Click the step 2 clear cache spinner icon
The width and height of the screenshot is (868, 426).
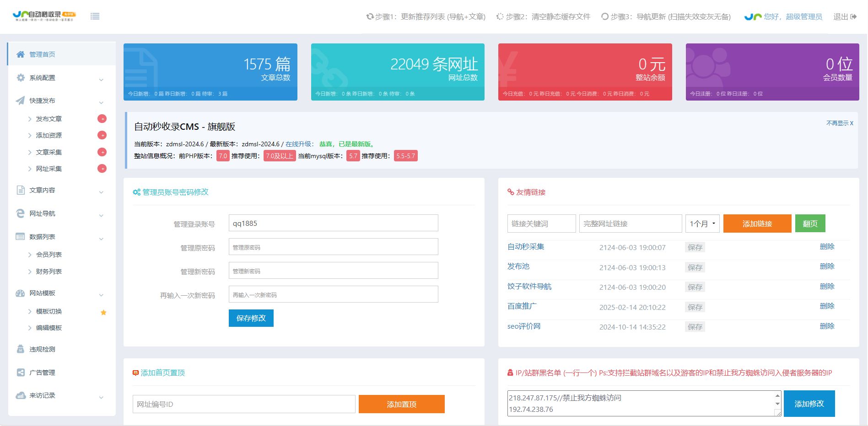click(x=500, y=17)
